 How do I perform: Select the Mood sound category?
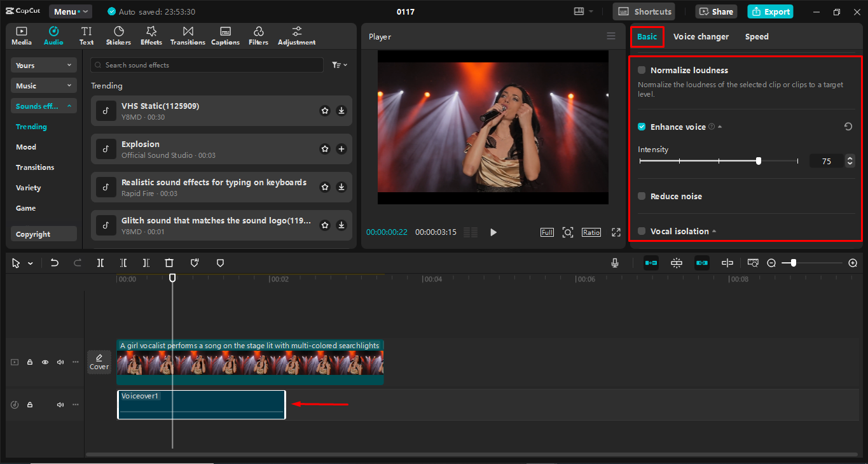click(26, 147)
